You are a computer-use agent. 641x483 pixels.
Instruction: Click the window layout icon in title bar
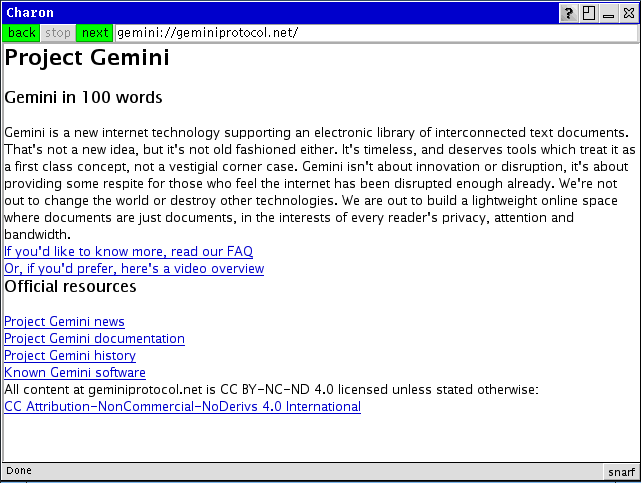(x=589, y=13)
